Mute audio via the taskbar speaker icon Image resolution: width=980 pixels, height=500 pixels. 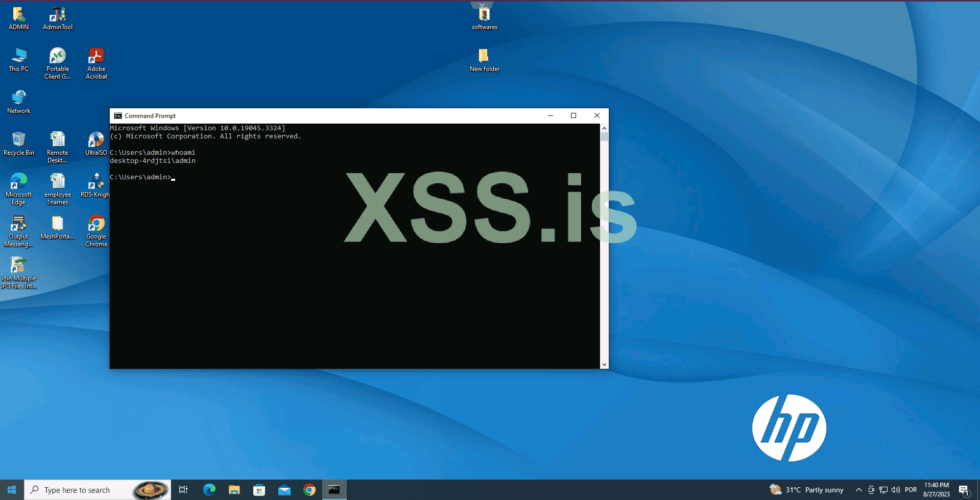pyautogui.click(x=897, y=489)
